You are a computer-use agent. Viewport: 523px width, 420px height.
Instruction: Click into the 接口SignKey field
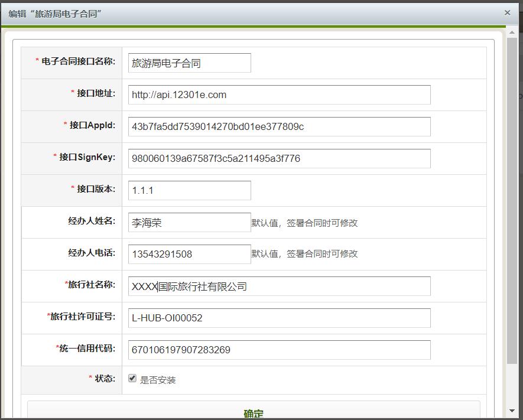(279, 159)
